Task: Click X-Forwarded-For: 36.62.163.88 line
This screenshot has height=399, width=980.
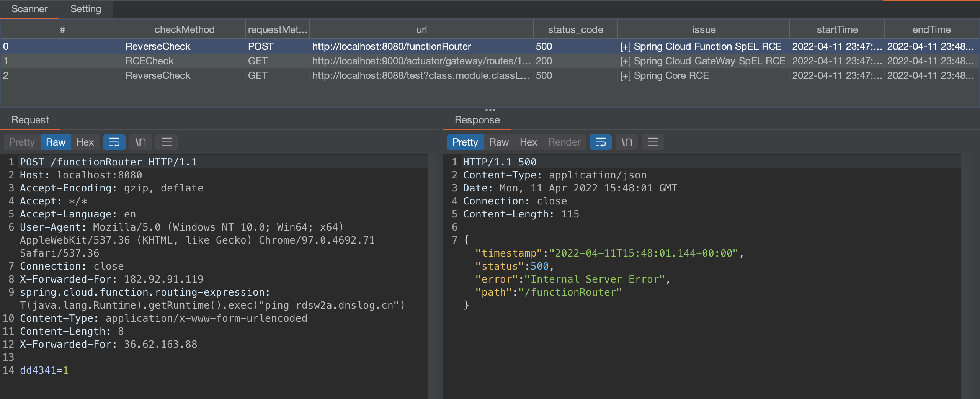Action: pos(109,344)
